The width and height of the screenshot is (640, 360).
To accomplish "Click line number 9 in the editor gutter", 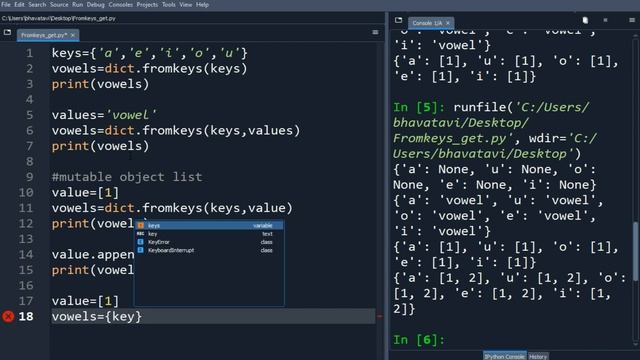I will click(x=29, y=177).
